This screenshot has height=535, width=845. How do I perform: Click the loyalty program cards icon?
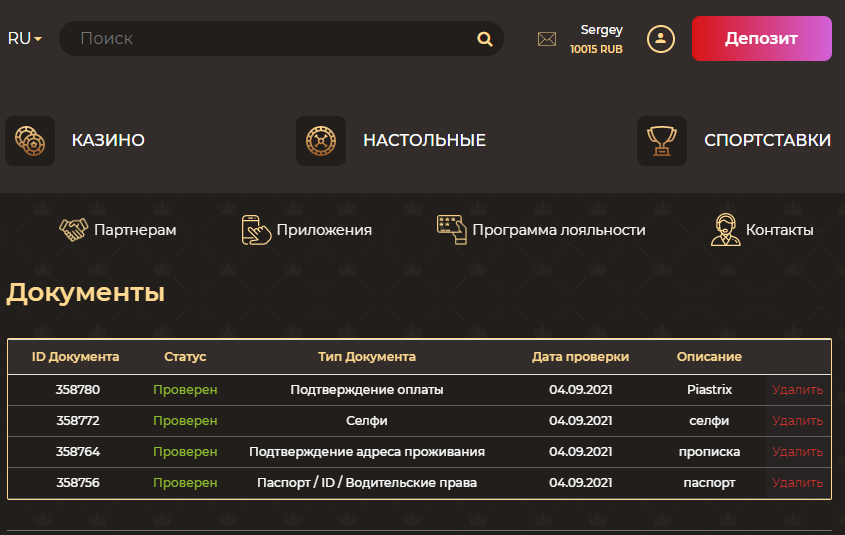pos(452,230)
